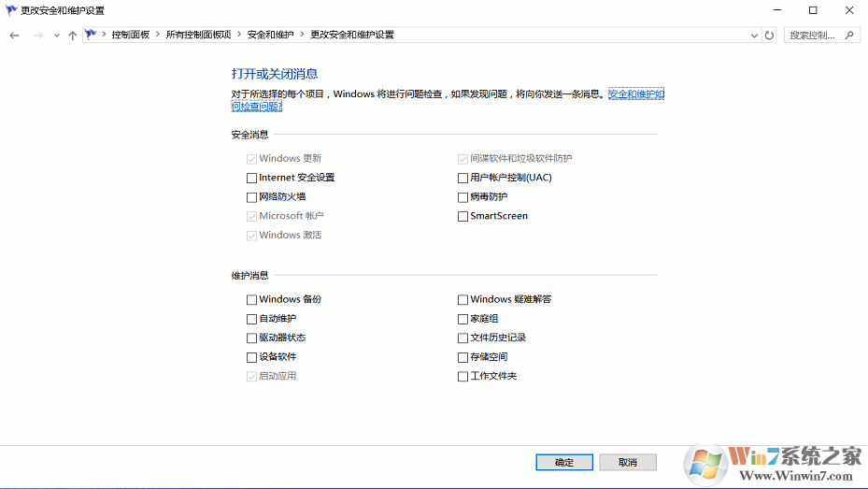
Task: Click the forward arrow navigation icon
Action: click(x=37, y=36)
